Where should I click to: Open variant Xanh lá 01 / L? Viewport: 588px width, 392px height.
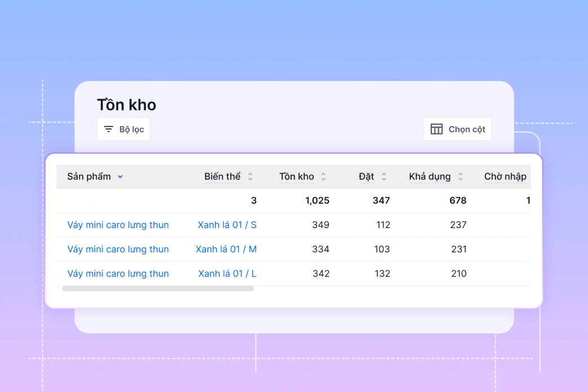227,274
